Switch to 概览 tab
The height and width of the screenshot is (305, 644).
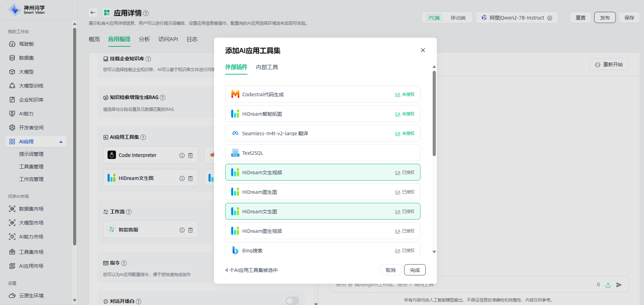coord(94,39)
